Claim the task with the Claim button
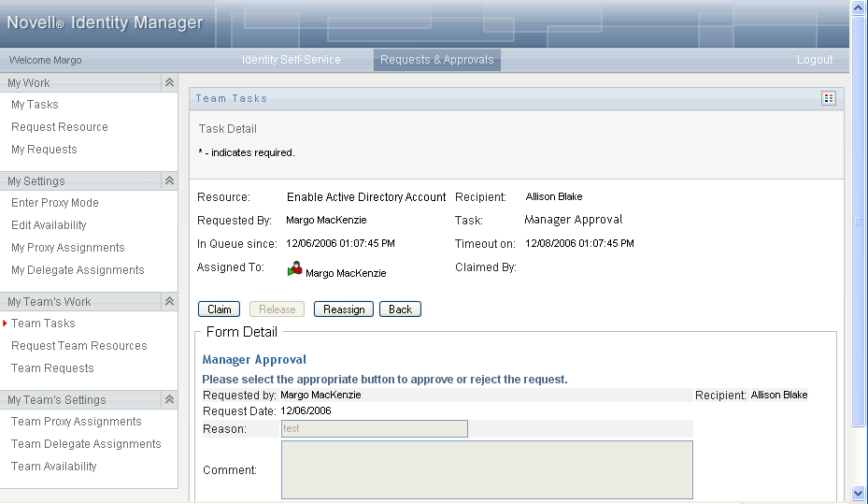 click(220, 310)
